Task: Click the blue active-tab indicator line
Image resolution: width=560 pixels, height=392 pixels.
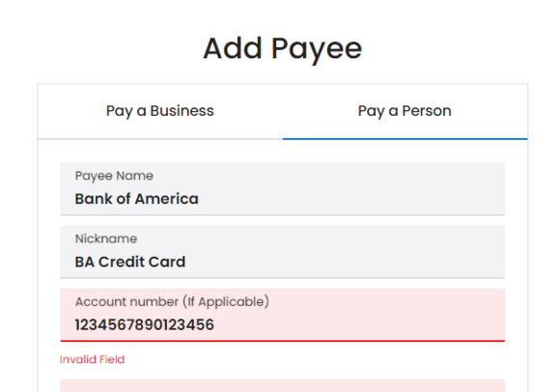Action: [x=405, y=139]
